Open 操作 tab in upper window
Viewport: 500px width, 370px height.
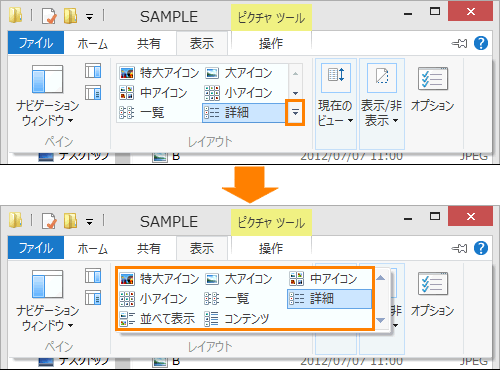point(271,43)
